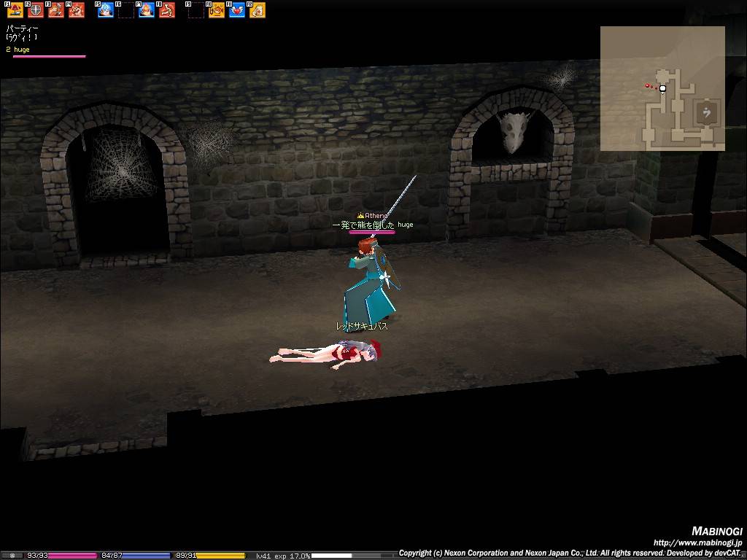Select party member '2 huge'
Image resolution: width=747 pixels, height=560 pixels.
click(18, 50)
